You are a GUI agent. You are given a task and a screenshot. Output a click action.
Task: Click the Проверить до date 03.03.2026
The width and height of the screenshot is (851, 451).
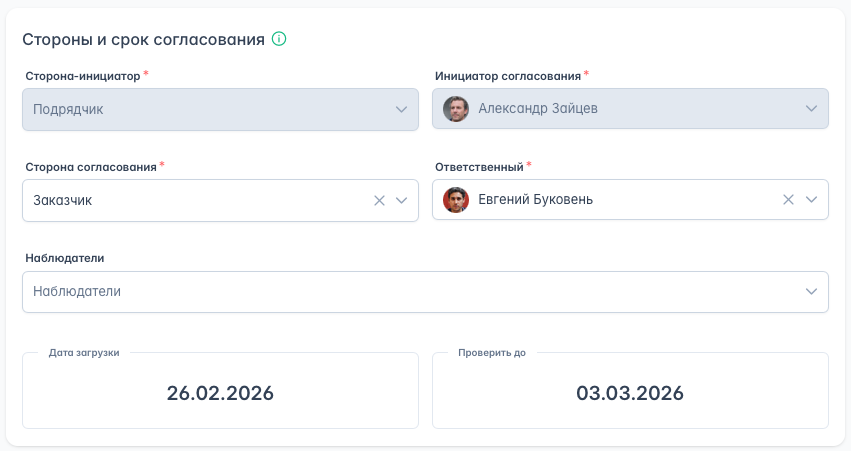click(630, 393)
